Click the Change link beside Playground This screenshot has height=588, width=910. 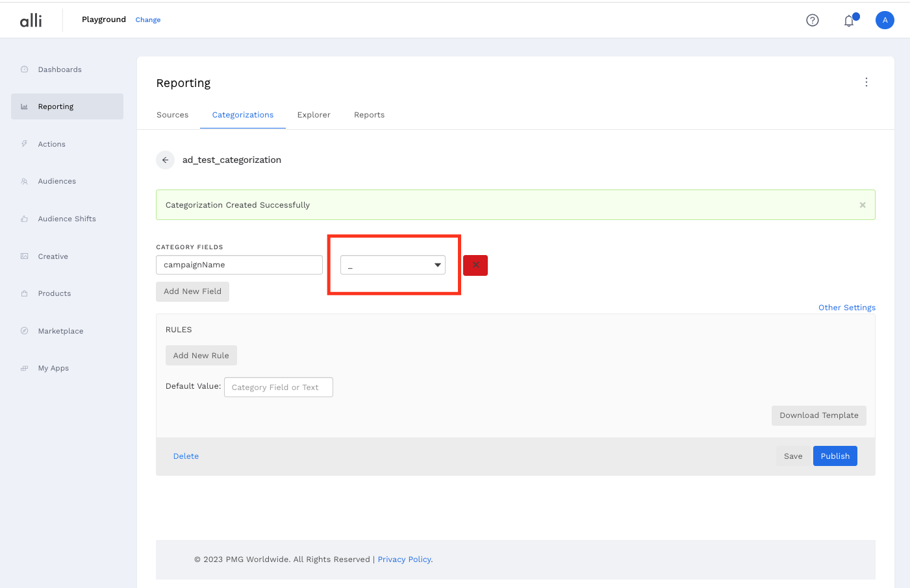click(148, 20)
